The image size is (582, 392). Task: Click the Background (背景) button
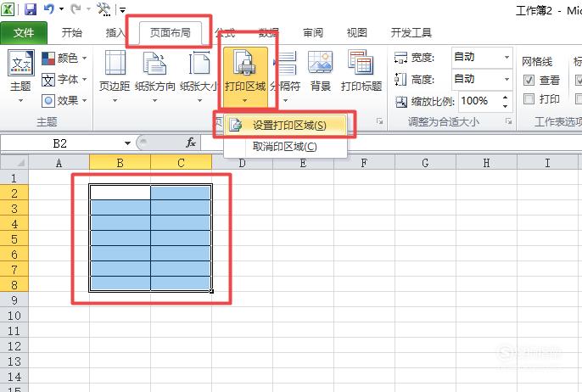[321, 72]
